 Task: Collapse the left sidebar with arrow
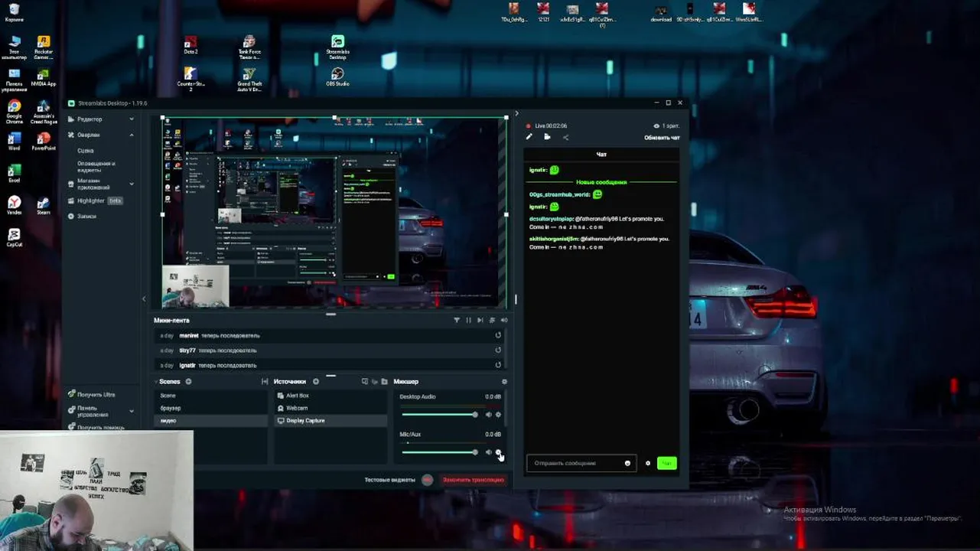(x=144, y=298)
